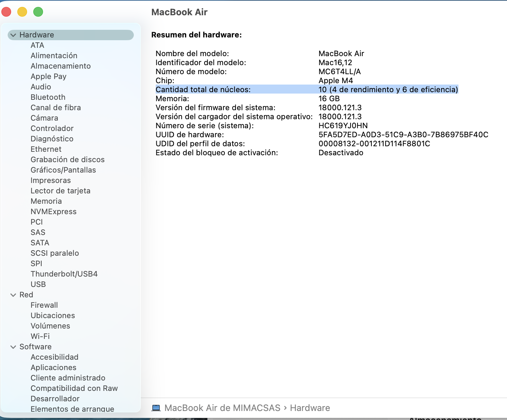Viewport: 507px width, 420px height.
Task: Open Cliente administrado item
Action: pos(68,378)
